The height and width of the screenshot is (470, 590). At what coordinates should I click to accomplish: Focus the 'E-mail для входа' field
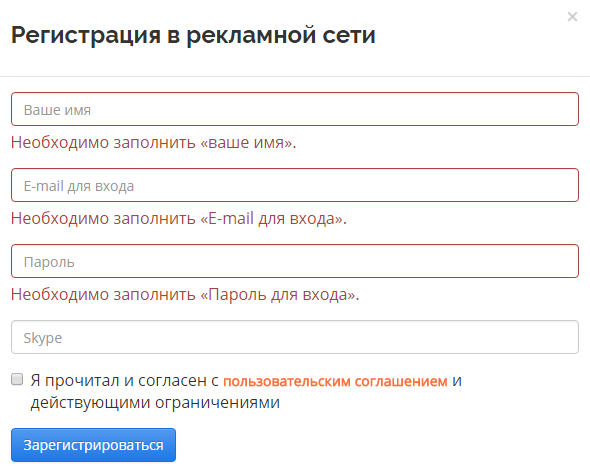point(295,185)
